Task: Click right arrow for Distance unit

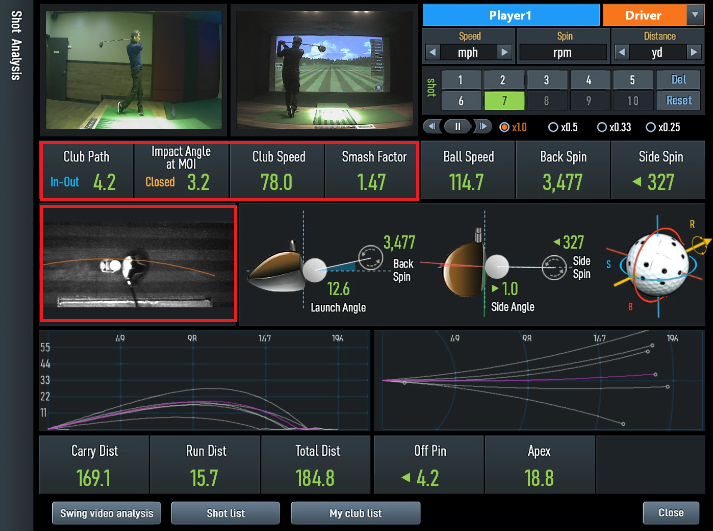Action: [x=694, y=52]
